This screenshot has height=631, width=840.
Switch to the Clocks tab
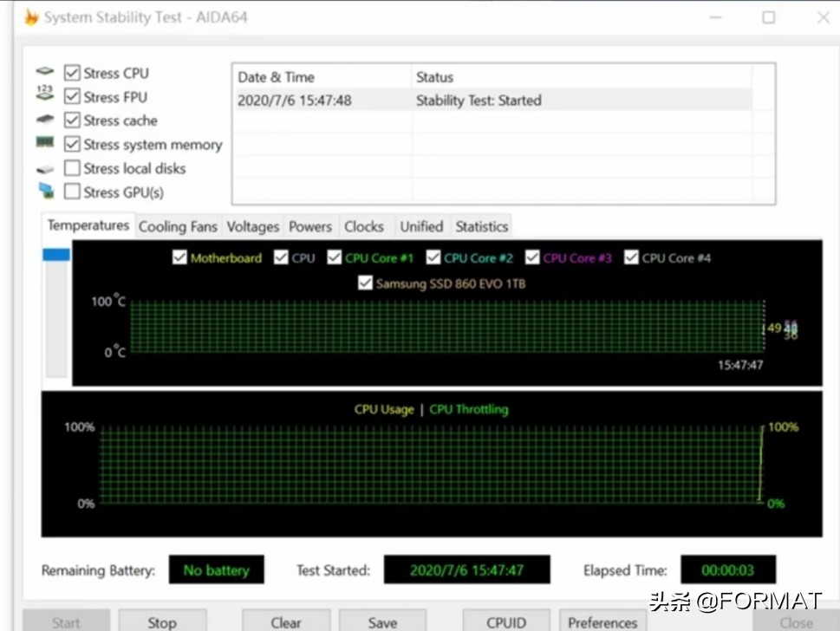pos(364,226)
